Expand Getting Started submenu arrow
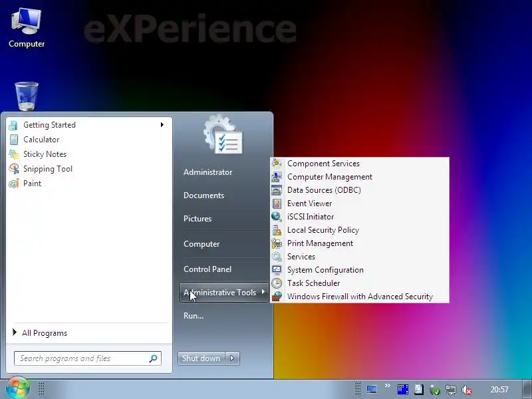The height and width of the screenshot is (399, 532). click(x=162, y=125)
